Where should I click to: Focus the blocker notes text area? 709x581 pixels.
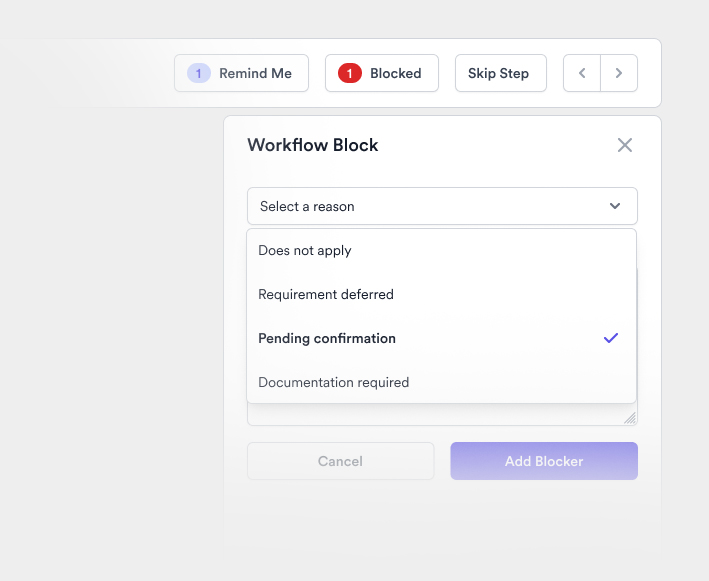tap(440, 415)
